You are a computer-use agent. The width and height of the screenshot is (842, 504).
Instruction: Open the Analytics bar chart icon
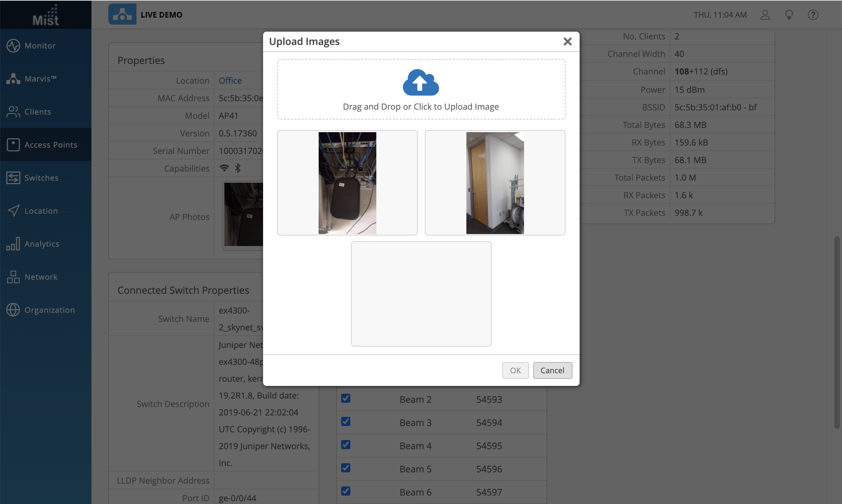[13, 244]
